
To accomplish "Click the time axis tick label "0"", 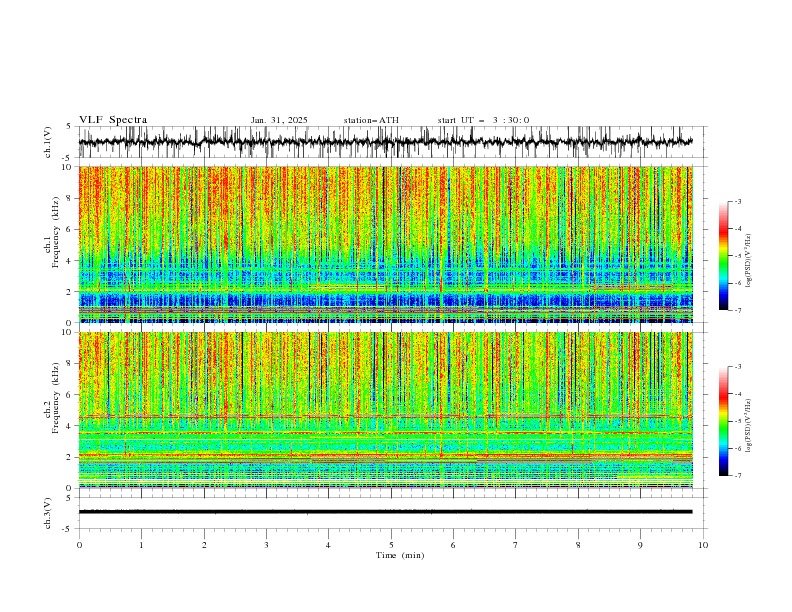I will (x=79, y=545).
